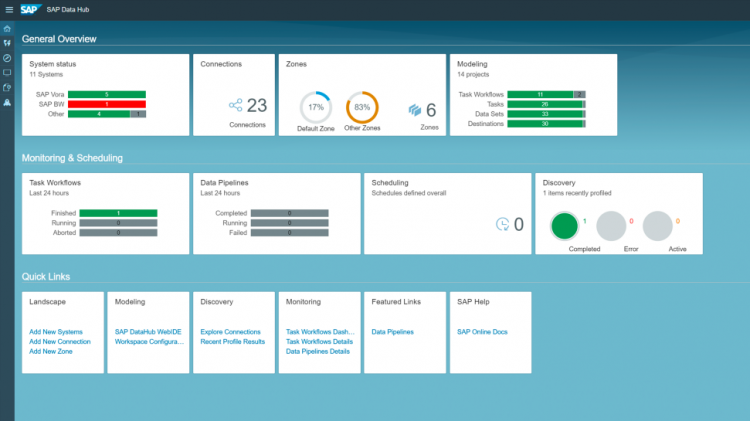Open the sidebar icon below the monitor

[x=7, y=88]
